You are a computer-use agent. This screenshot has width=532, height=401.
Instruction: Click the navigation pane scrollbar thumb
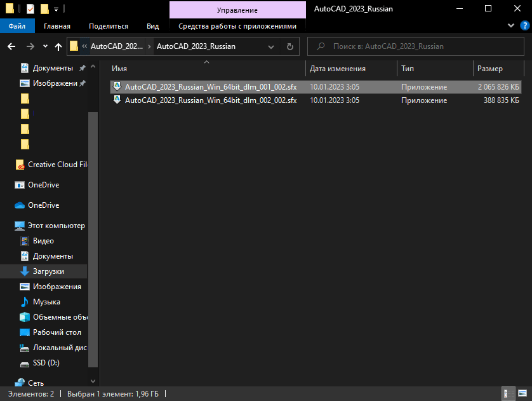pos(93,240)
